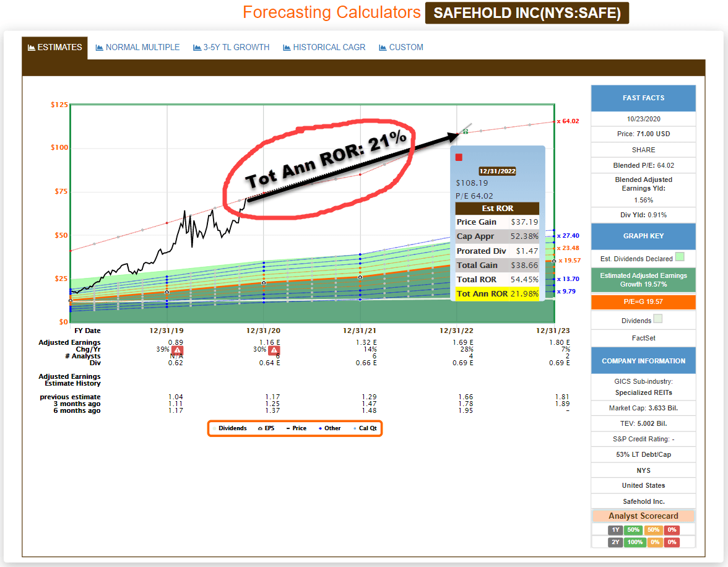Click the Price: 71.00 USD fact

point(644,134)
